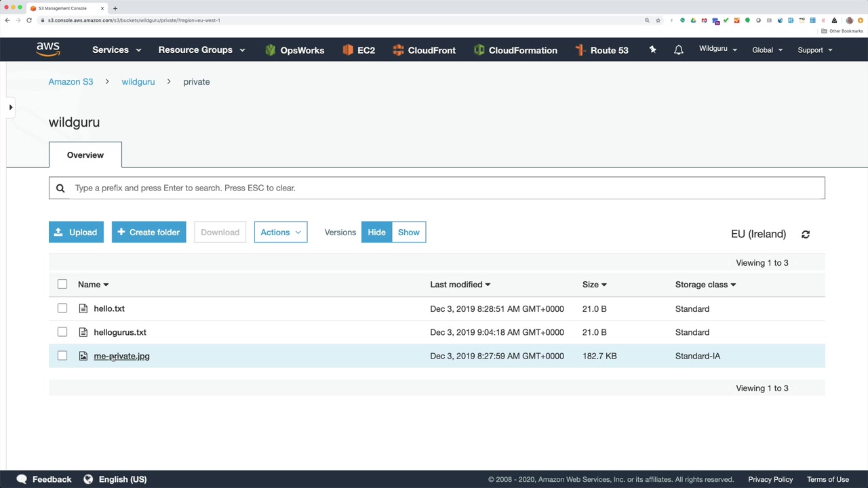868x488 pixels.
Task: Go to wildguru bucket breadcrumb link
Action: [x=138, y=82]
